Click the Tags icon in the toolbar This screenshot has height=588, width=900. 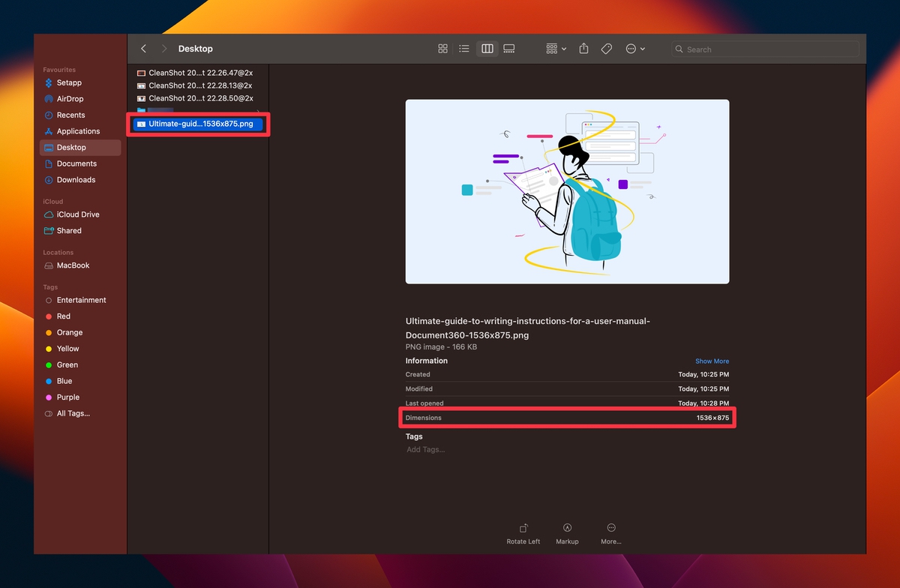(x=606, y=48)
